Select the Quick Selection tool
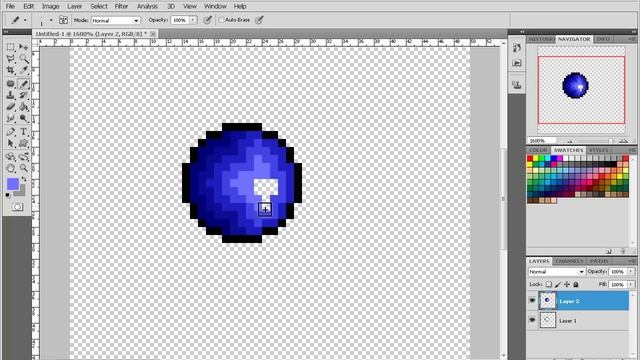Image resolution: width=640 pixels, height=360 pixels. 24,59
